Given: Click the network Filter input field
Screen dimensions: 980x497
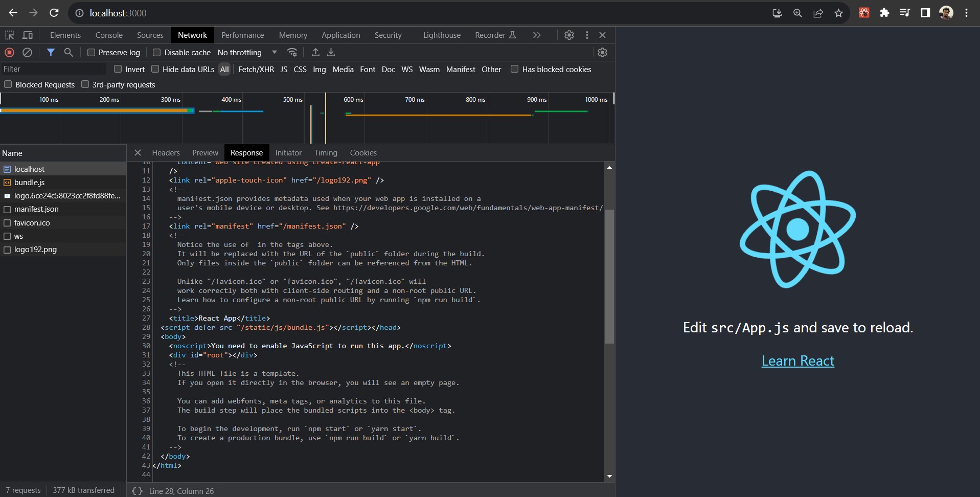Looking at the screenshot, I should coord(53,69).
